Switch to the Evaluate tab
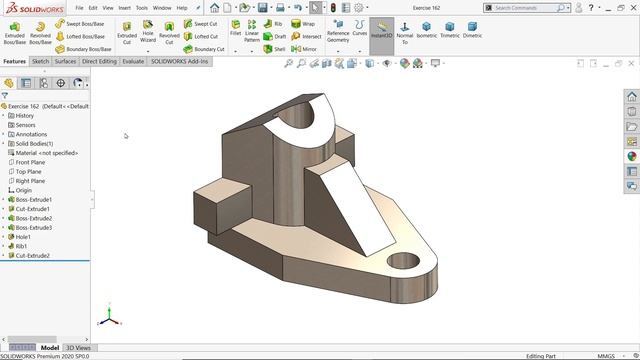Screen dimensions: 640x360 tap(133, 61)
